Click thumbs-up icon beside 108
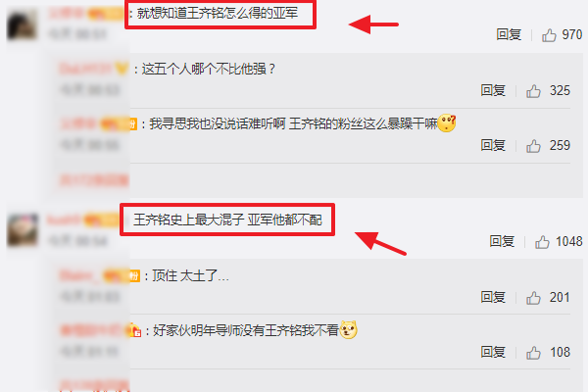Image resolution: width=588 pixels, height=392 pixels. 533,353
